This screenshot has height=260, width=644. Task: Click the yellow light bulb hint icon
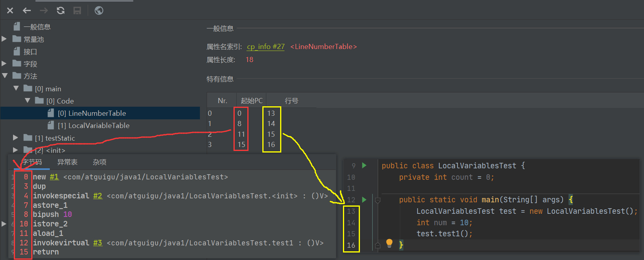pyautogui.click(x=389, y=243)
